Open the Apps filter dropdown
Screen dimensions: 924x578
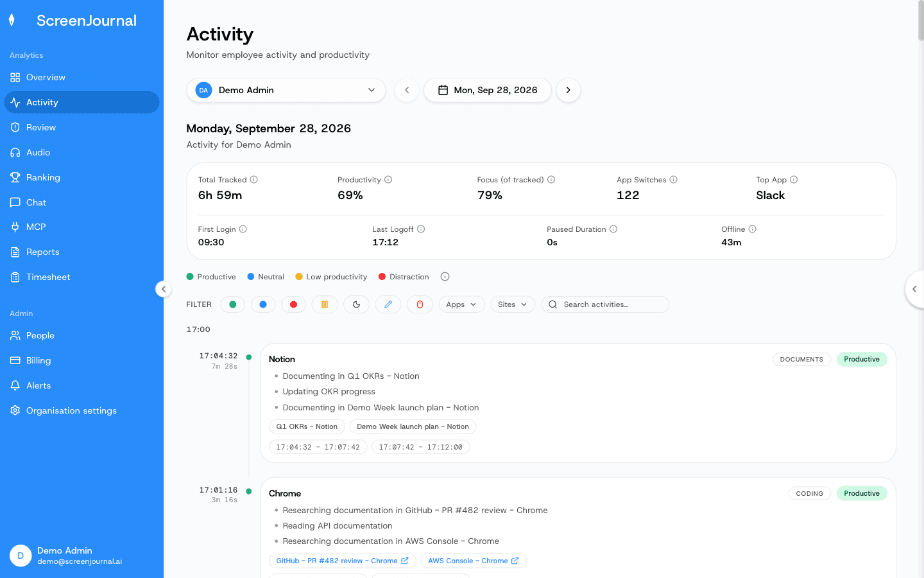pos(461,304)
